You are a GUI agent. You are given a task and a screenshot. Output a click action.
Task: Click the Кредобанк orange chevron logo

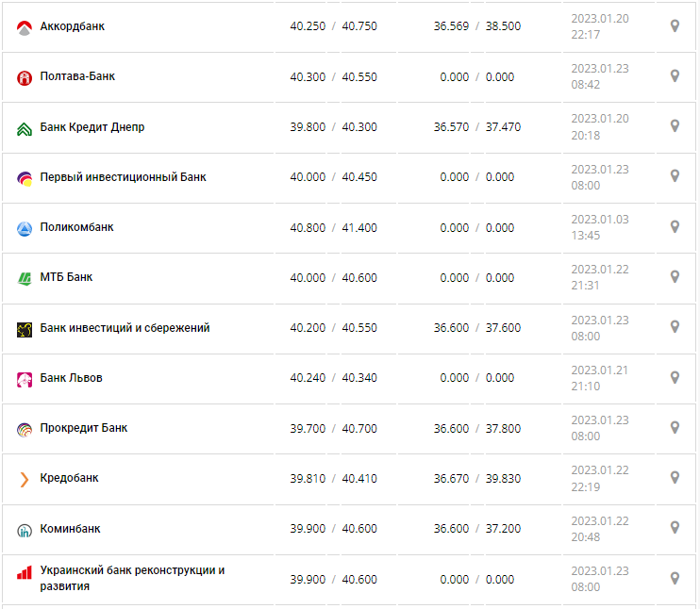[25, 479]
